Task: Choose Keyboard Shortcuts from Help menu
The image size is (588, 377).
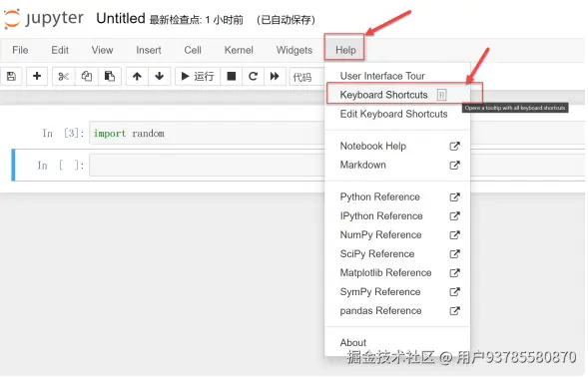Action: pos(397,95)
